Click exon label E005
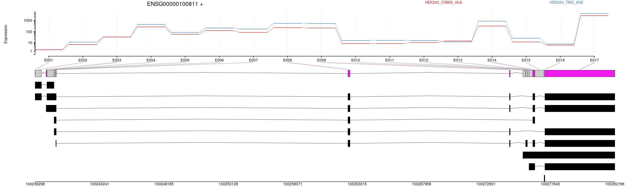Screen dimensions: 644x188 click(x=185, y=60)
